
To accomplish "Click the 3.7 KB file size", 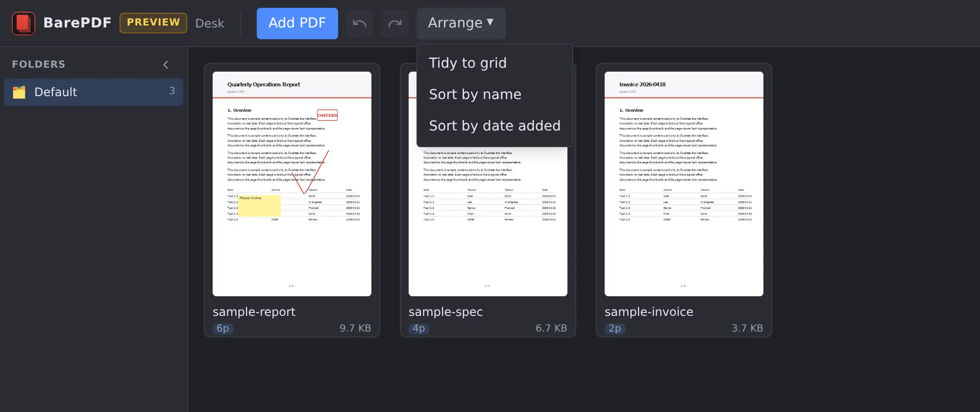I will point(747,328).
